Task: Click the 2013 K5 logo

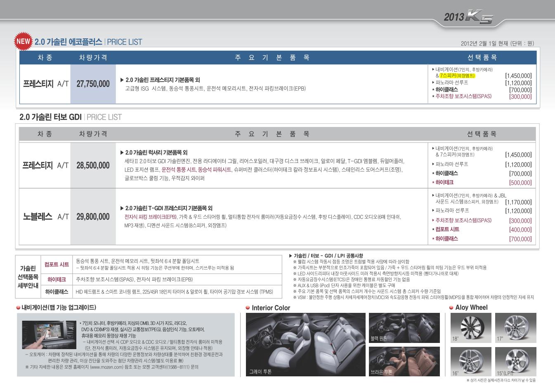Action: (468, 17)
